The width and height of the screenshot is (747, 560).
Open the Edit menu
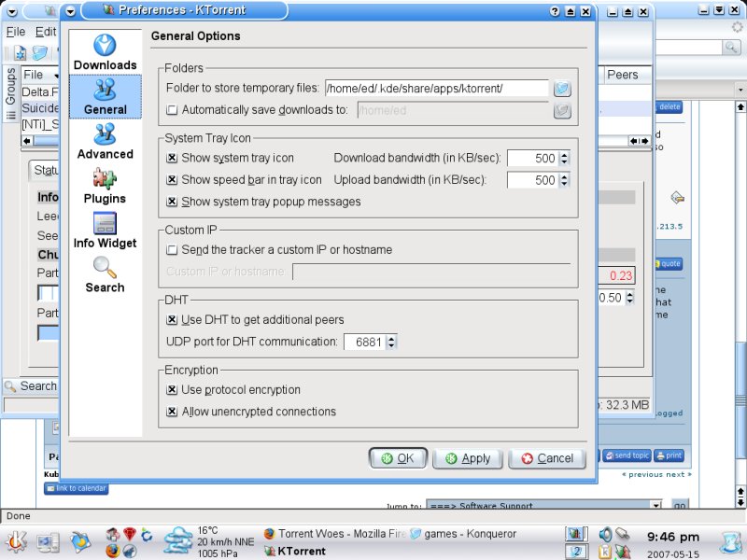coord(46,31)
